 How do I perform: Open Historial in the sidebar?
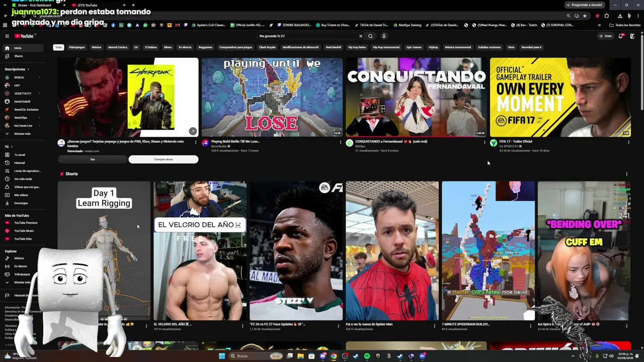[x=23, y=163]
